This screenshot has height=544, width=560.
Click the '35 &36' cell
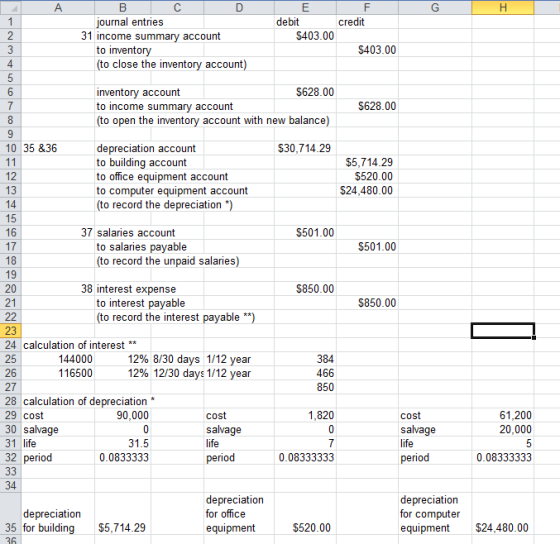coord(58,148)
